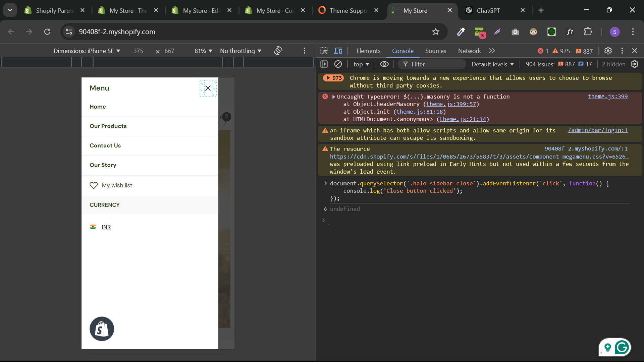The width and height of the screenshot is (644, 362).
Task: Open the Extensions puzzle icon
Action: tap(588, 32)
